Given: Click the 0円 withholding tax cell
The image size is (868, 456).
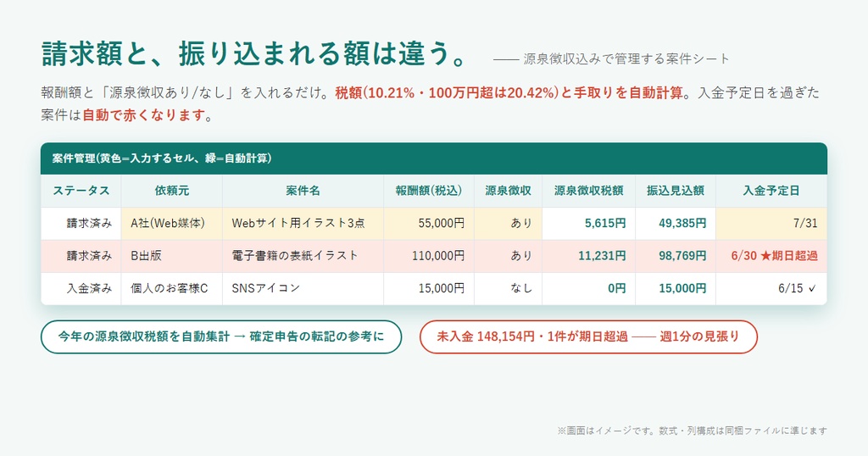Looking at the screenshot, I should (588, 288).
